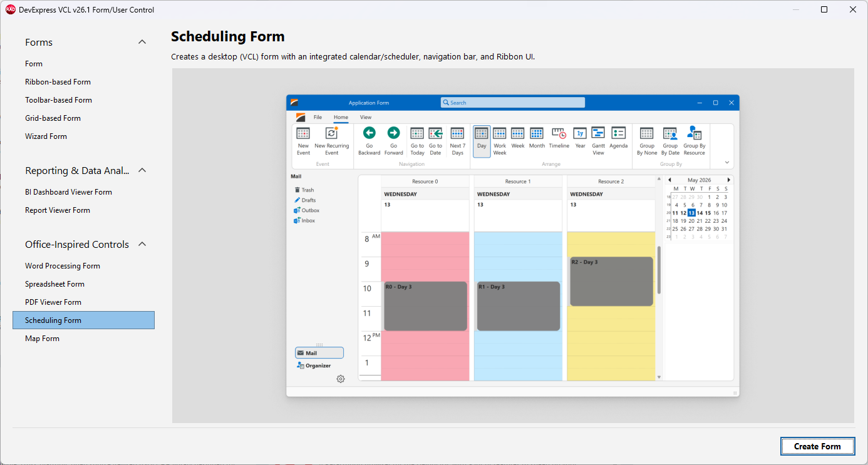Click Next 7 Days icon
The width and height of the screenshot is (868, 465).
(457, 133)
